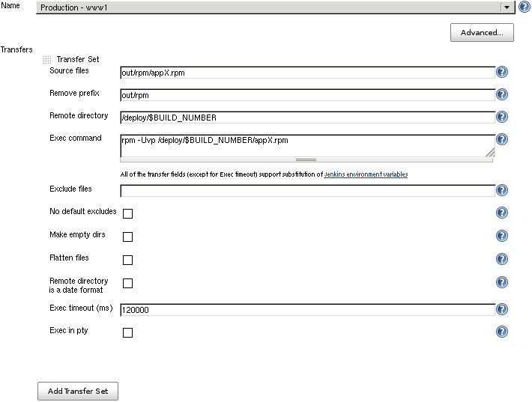This screenshot has height=402, width=532.
Task: Grab the Transfer Set drag handle
Action: click(46, 60)
